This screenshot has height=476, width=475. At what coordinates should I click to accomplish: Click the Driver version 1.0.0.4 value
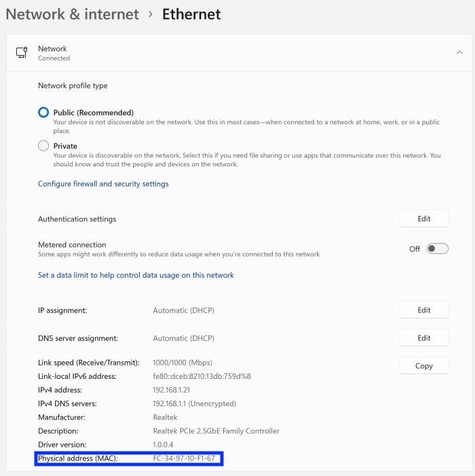[166, 444]
